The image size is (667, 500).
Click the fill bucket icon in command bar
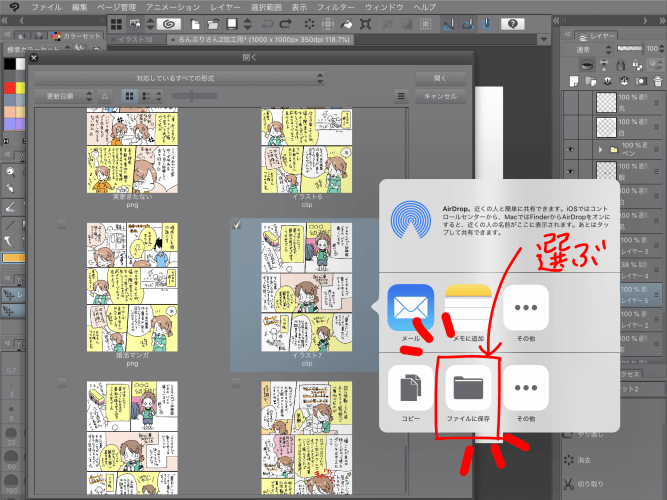(347, 24)
